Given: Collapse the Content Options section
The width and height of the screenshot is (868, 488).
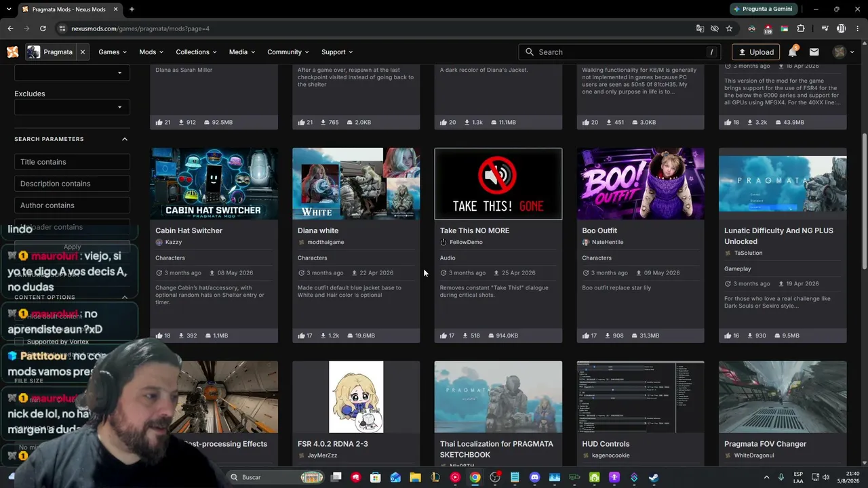Looking at the screenshot, I should pyautogui.click(x=125, y=297).
